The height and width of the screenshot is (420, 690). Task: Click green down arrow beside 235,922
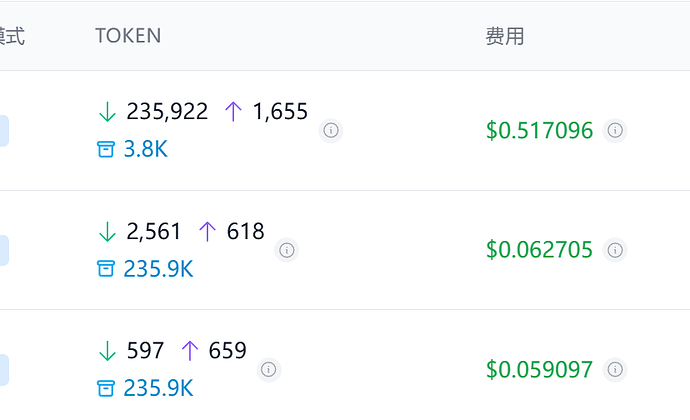[107, 111]
